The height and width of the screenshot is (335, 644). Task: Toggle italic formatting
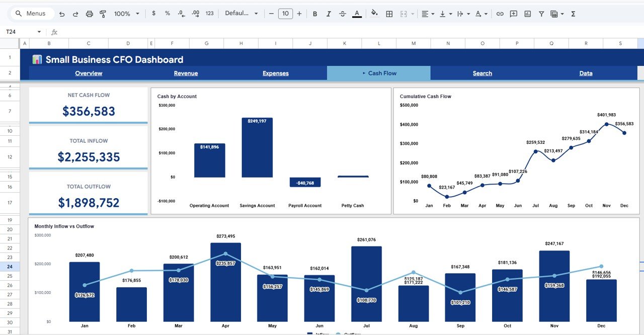click(x=329, y=14)
